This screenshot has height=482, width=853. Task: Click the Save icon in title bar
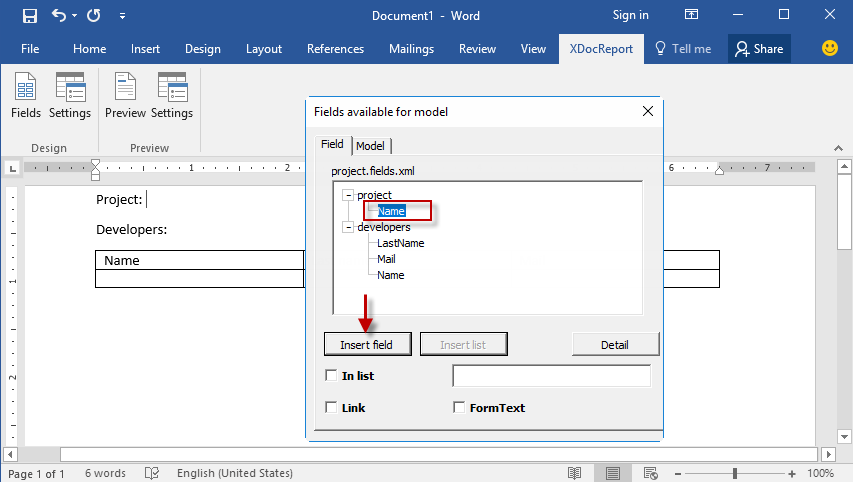point(29,16)
